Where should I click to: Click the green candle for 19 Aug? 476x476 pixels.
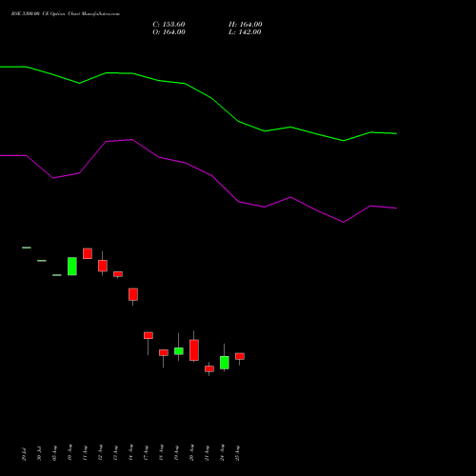click(179, 351)
